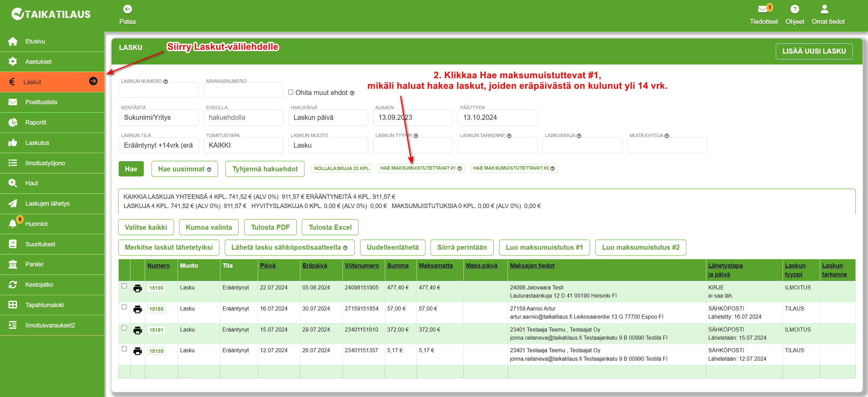
Task: Open Asetukset in the sidebar
Action: 52,62
